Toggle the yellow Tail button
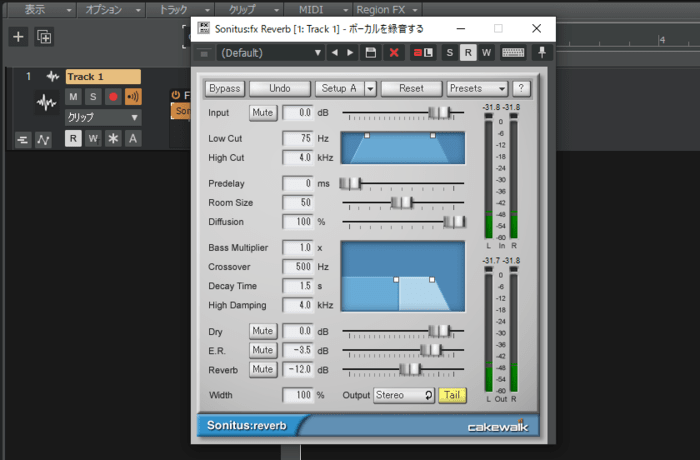Image resolution: width=700 pixels, height=460 pixels. 452,395
